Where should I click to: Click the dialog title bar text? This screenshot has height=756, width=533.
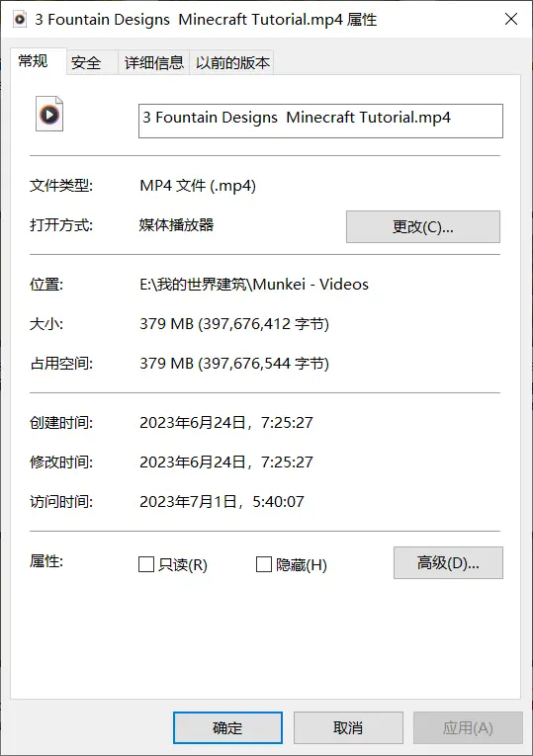[x=206, y=20]
